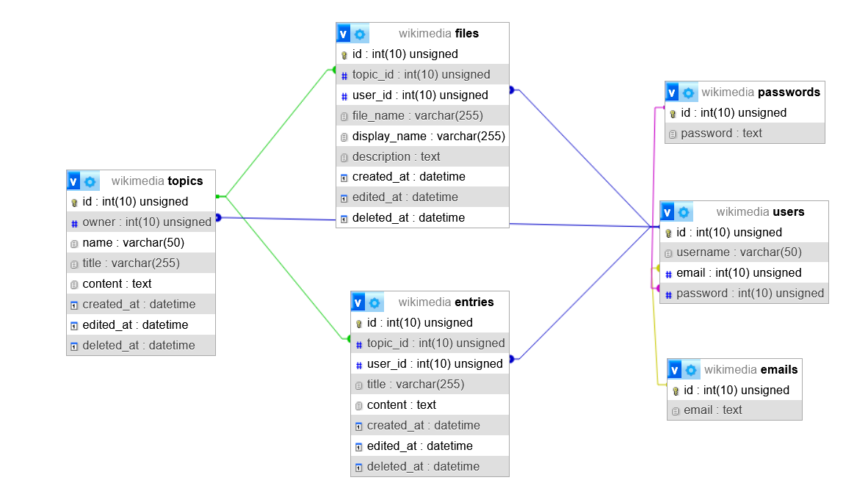Click the "wikimedia files" table title

coord(438,34)
